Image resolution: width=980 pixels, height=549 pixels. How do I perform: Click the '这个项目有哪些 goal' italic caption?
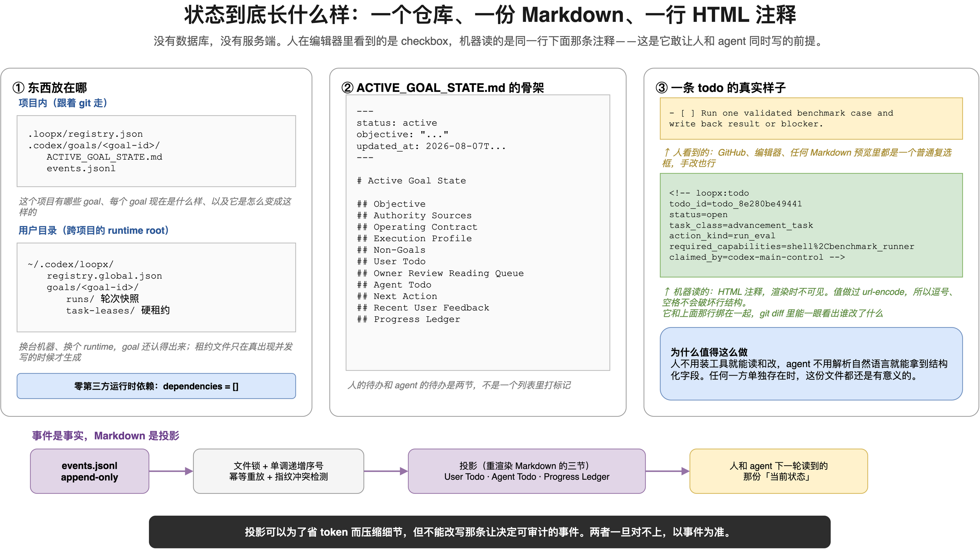[155, 207]
